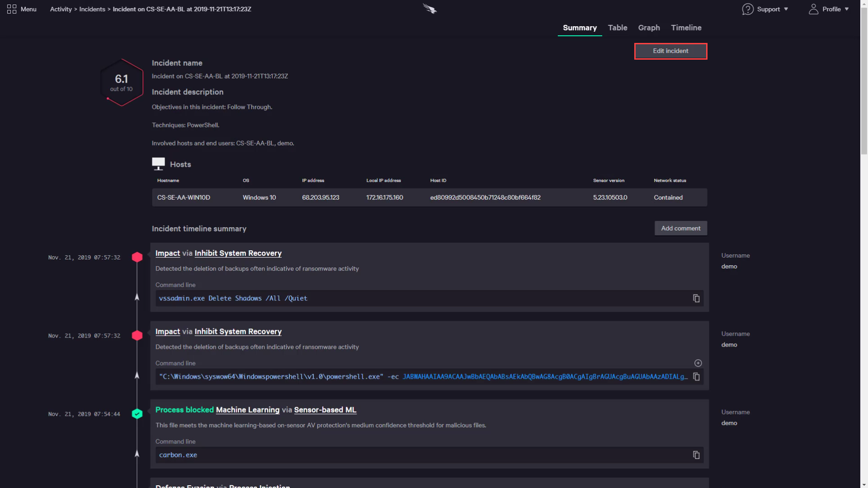Click the green Process blocked timeline marker
This screenshot has height=488, width=868.
pos(137,414)
